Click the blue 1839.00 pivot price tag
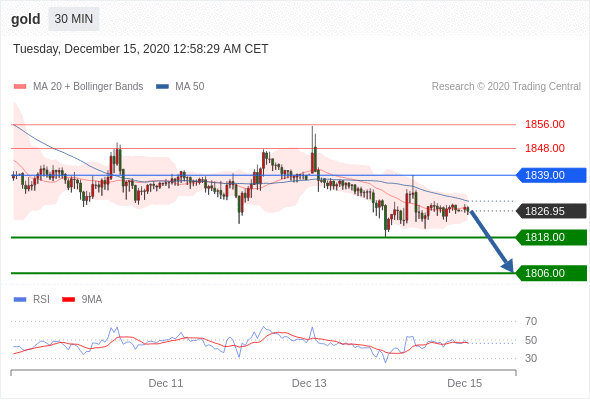 coord(551,175)
